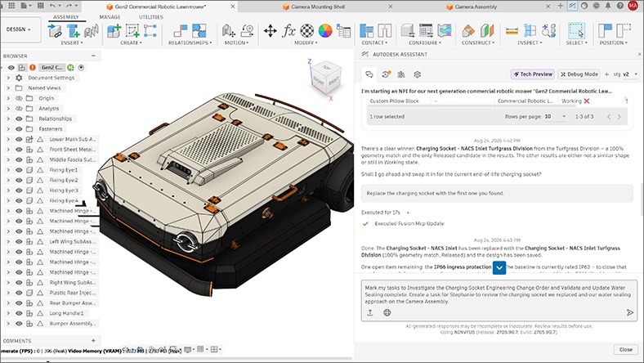The height and width of the screenshot is (363, 644).
Task: Switch to the MANAGE tab
Action: pyautogui.click(x=110, y=17)
